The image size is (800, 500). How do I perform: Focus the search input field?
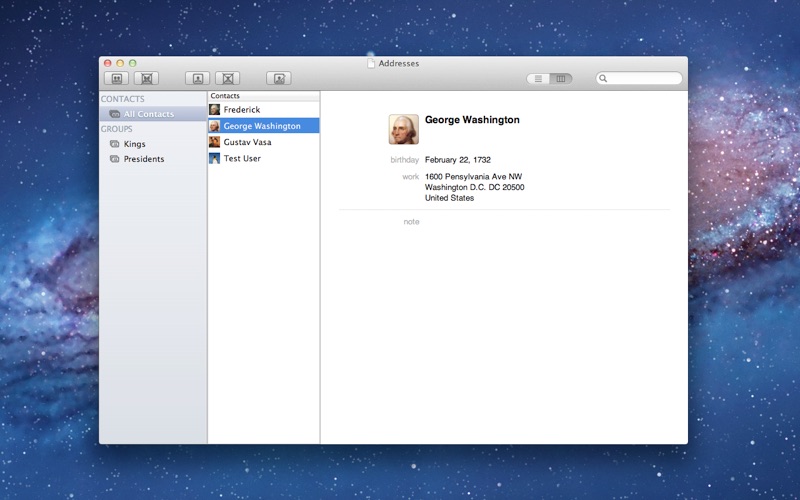pyautogui.click(x=639, y=79)
